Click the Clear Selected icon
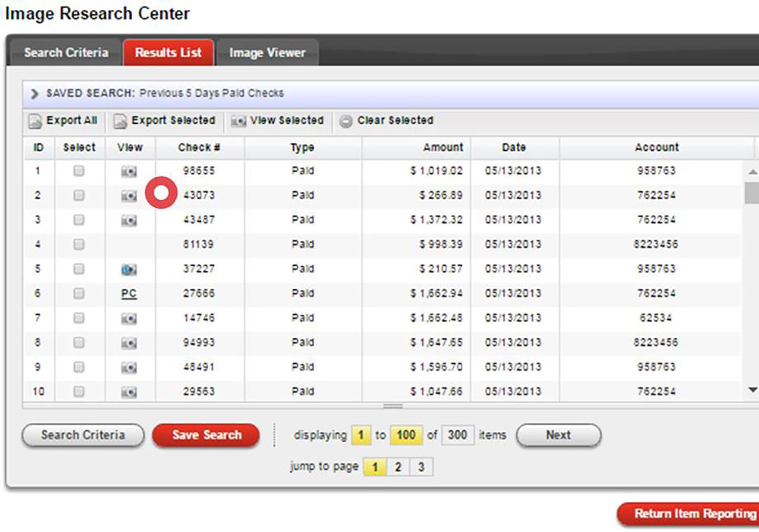The width and height of the screenshot is (759, 532). pyautogui.click(x=347, y=120)
